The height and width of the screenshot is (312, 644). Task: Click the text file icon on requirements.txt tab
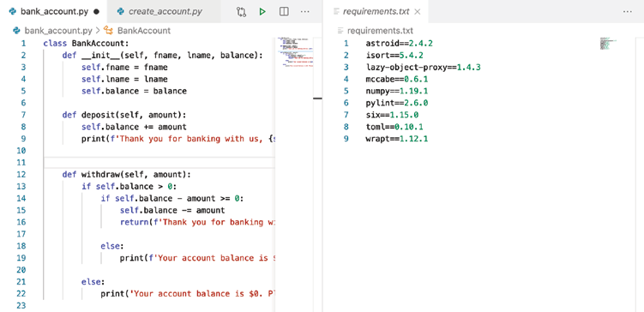pos(336,11)
